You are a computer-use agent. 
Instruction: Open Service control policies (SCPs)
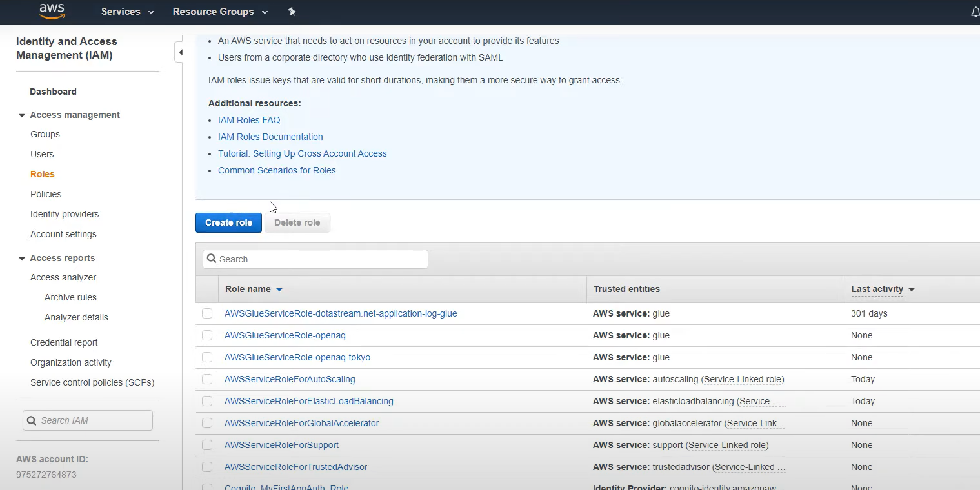(x=92, y=382)
